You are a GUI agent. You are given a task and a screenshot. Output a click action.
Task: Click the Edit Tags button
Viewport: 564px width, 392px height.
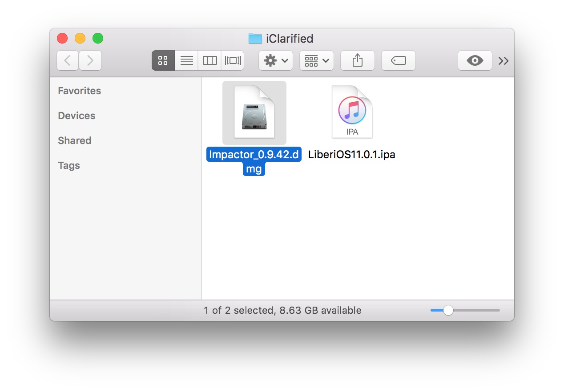[x=399, y=60]
